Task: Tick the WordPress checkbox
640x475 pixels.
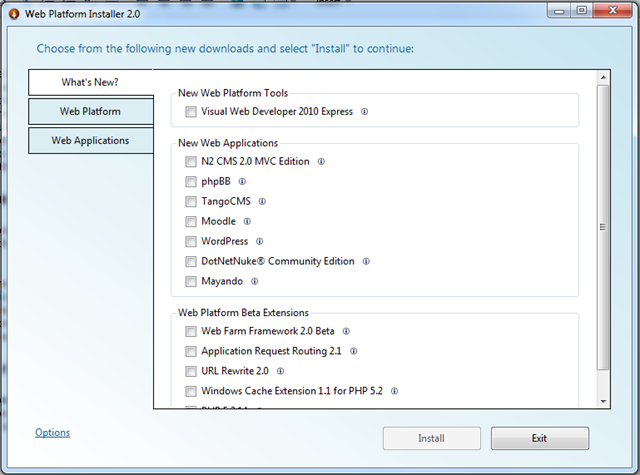Action: 191,242
